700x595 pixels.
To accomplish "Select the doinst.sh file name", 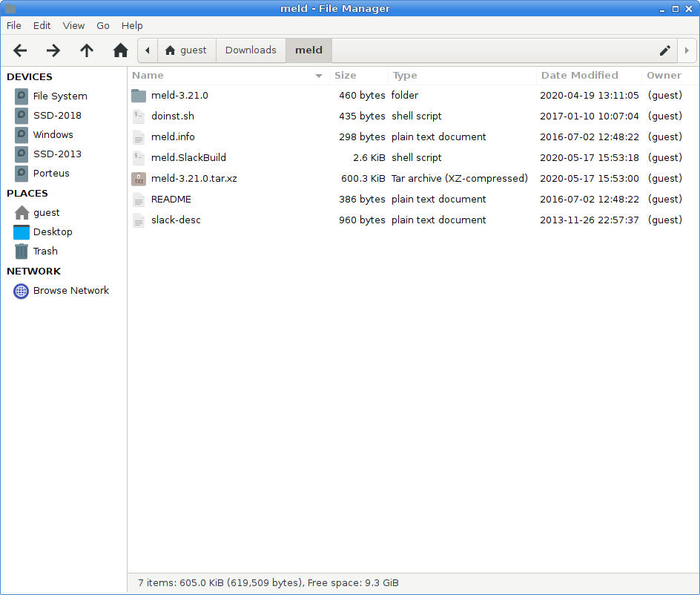I will tap(173, 116).
